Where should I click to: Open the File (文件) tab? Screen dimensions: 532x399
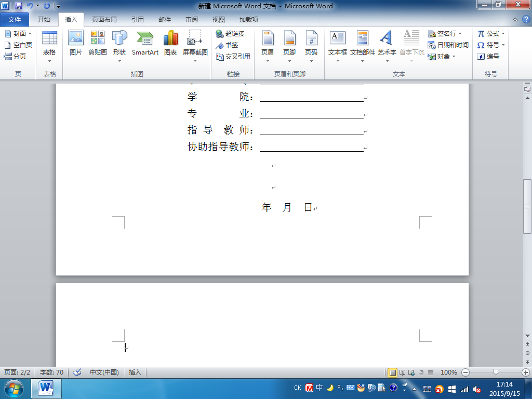tap(15, 19)
